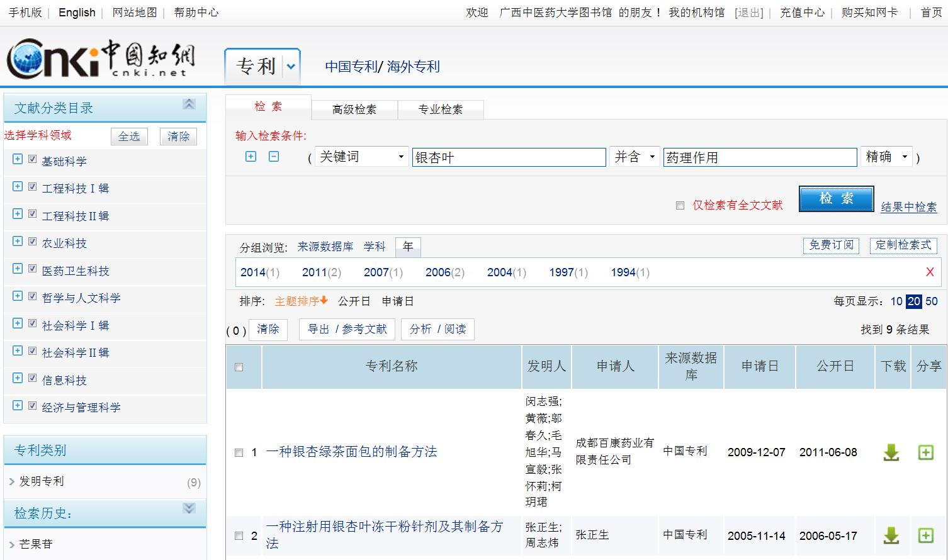Share the 银杏绿茶面包 patent via plus icon
This screenshot has height=560, width=948.
[x=925, y=452]
